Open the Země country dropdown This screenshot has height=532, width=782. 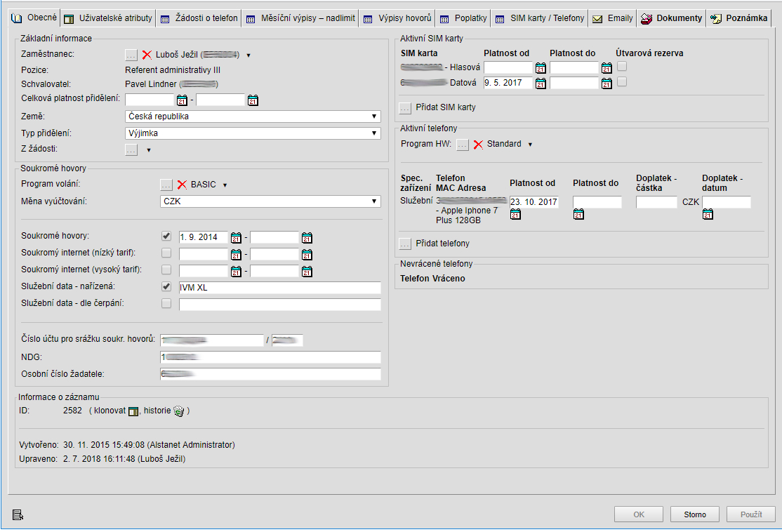pyautogui.click(x=253, y=117)
